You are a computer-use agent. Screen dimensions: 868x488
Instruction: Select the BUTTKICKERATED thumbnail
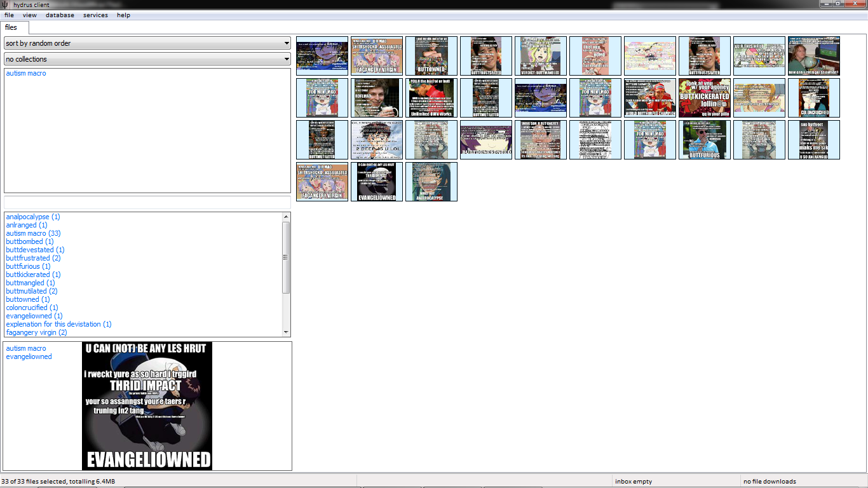point(705,98)
